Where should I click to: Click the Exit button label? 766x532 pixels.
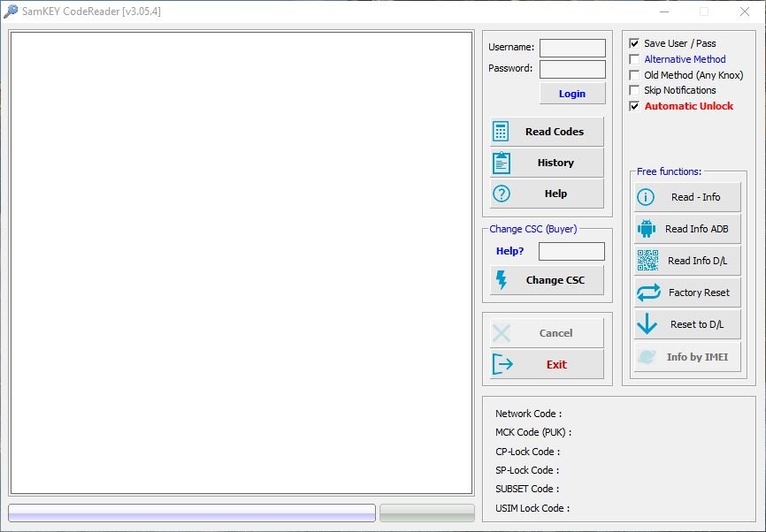click(x=556, y=365)
